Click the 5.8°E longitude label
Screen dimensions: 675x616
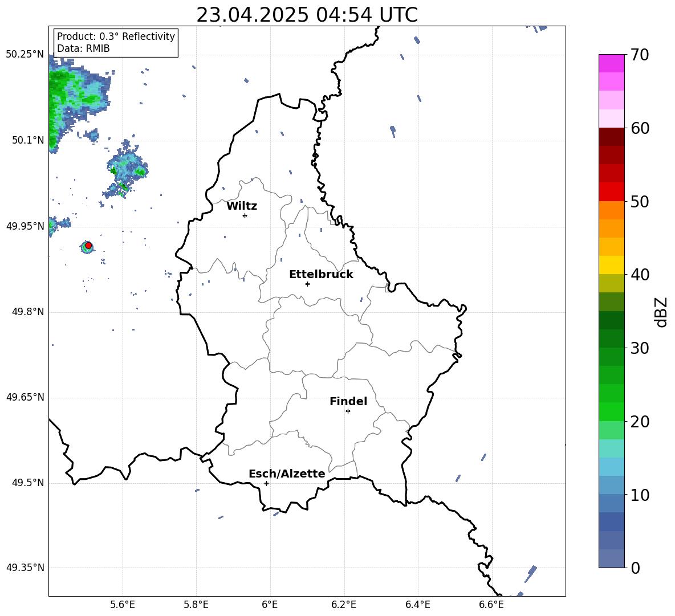coord(196,605)
